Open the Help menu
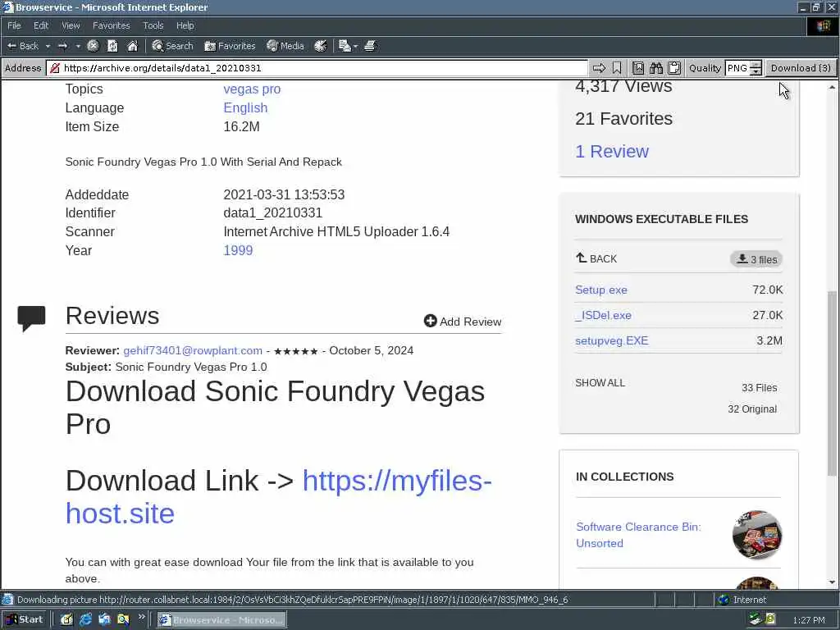Screen dimensions: 840x630 click(185, 25)
